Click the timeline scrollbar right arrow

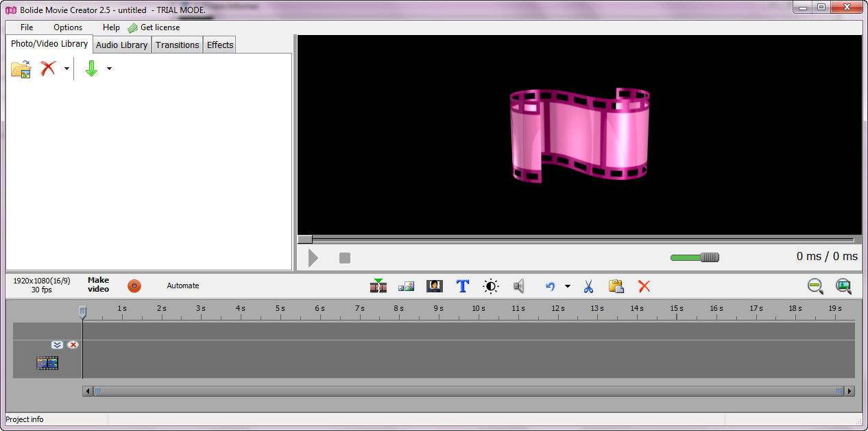coord(850,391)
